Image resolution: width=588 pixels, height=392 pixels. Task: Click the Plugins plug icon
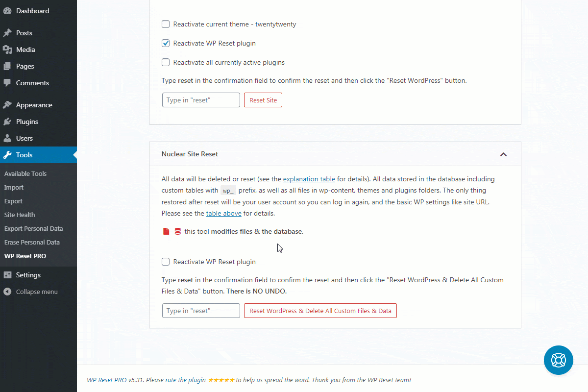tap(7, 122)
